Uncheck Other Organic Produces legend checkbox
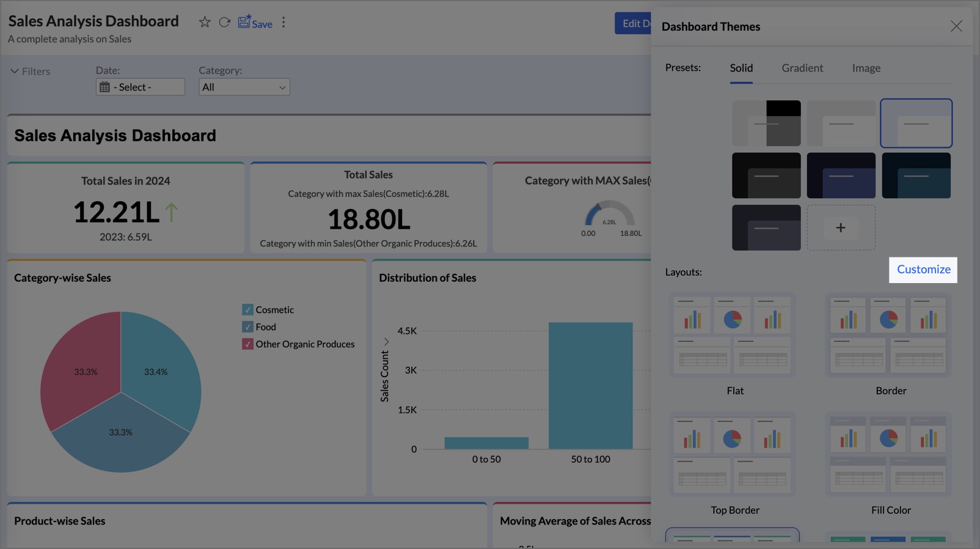 coord(247,344)
